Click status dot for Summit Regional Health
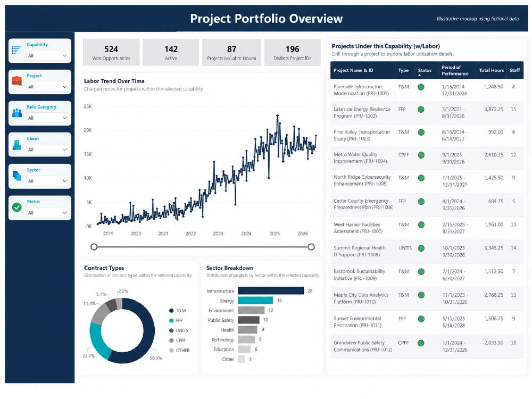 (x=421, y=248)
